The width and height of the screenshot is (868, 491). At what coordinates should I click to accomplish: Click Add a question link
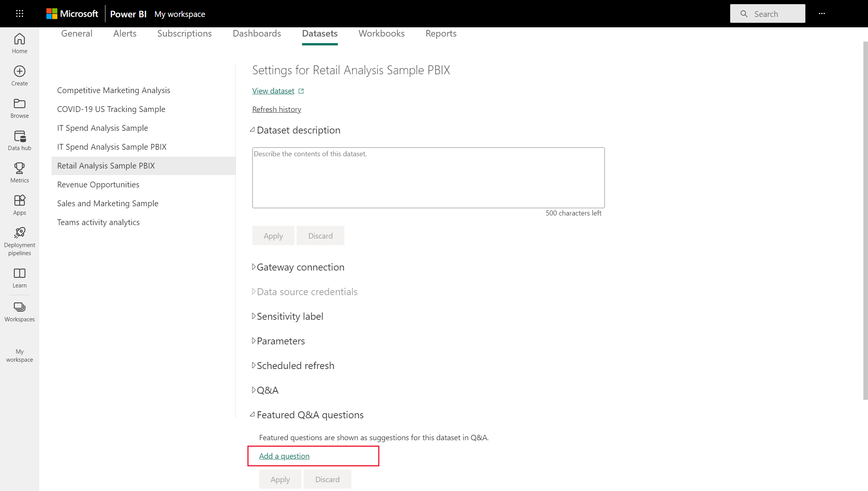pos(284,455)
